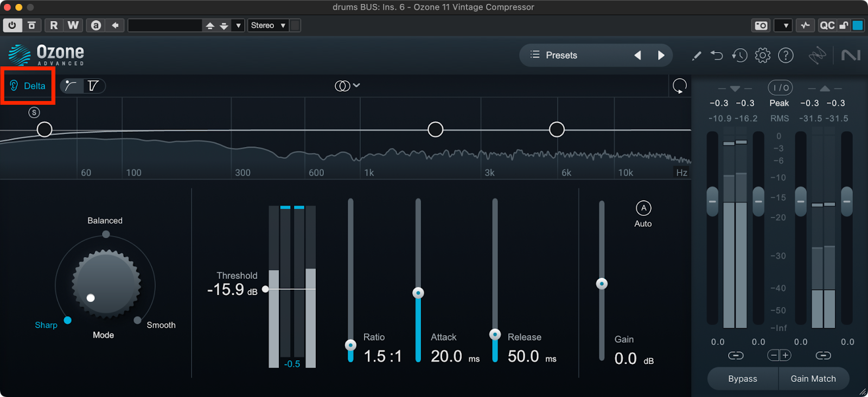This screenshot has height=397, width=868.
Task: Click the Bypass button
Action: [x=742, y=379]
